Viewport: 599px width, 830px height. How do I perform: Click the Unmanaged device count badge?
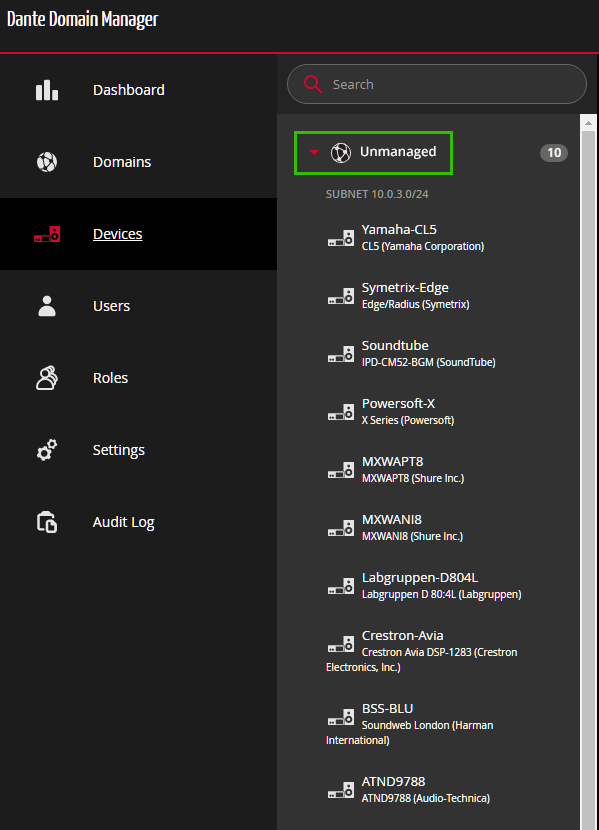pos(553,152)
